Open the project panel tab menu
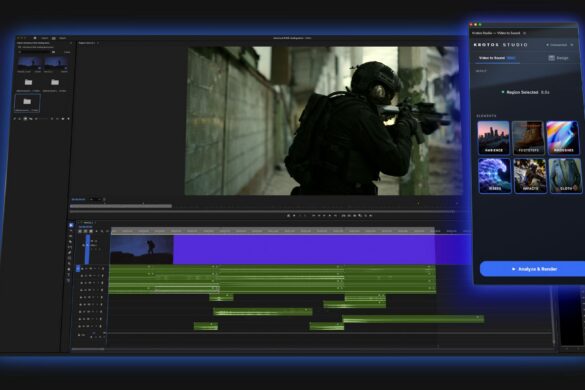Image resolution: width=585 pixels, height=390 pixels. point(71,43)
